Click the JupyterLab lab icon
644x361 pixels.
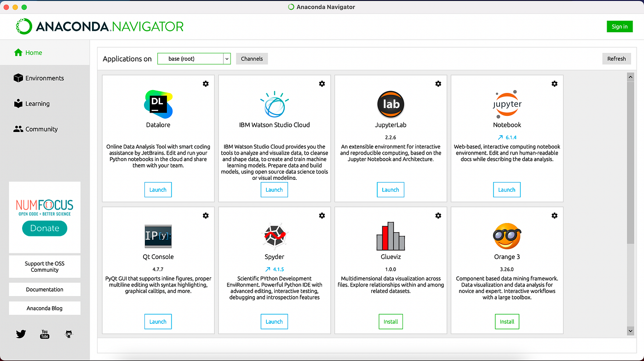pyautogui.click(x=391, y=104)
